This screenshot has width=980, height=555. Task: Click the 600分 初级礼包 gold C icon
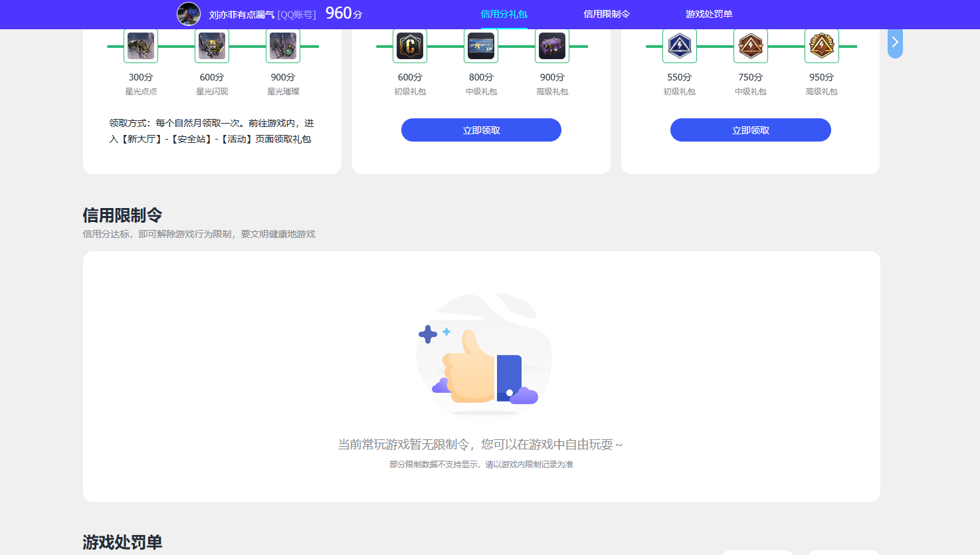[x=410, y=46]
